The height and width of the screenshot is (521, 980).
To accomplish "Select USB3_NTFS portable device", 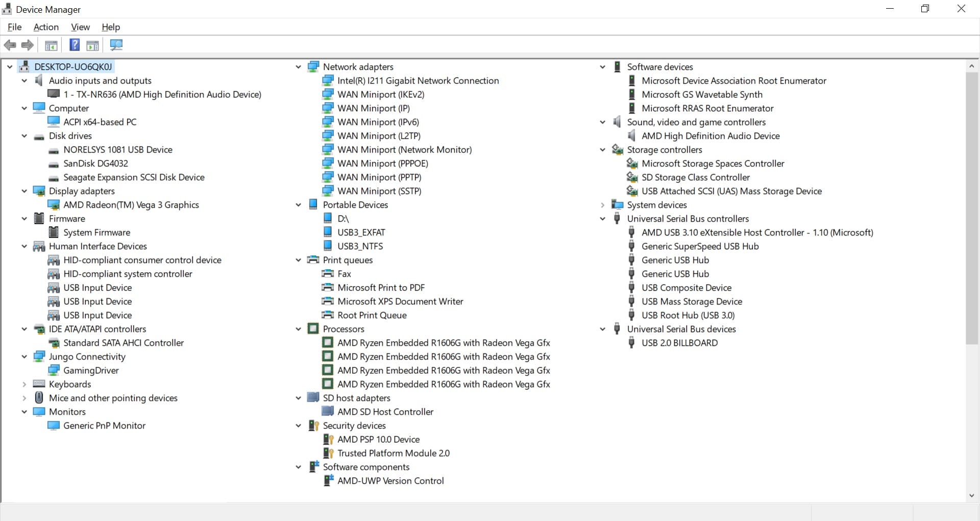I will [360, 246].
